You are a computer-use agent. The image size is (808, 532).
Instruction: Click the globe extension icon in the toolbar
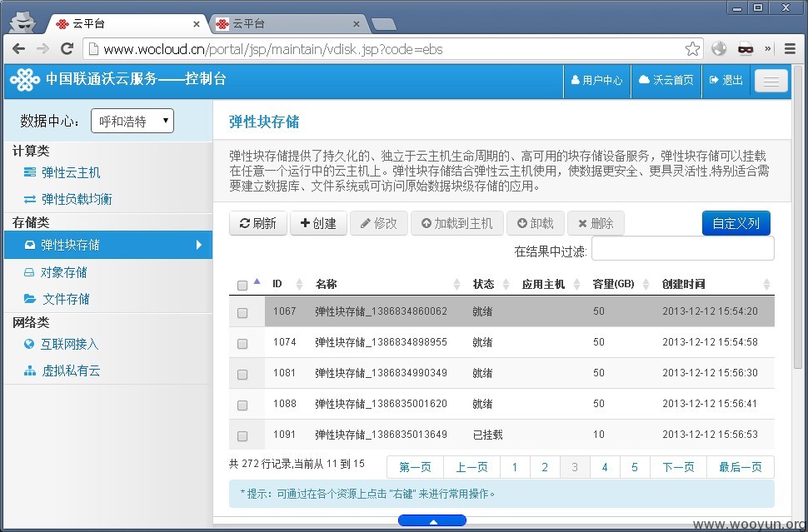coord(719,48)
